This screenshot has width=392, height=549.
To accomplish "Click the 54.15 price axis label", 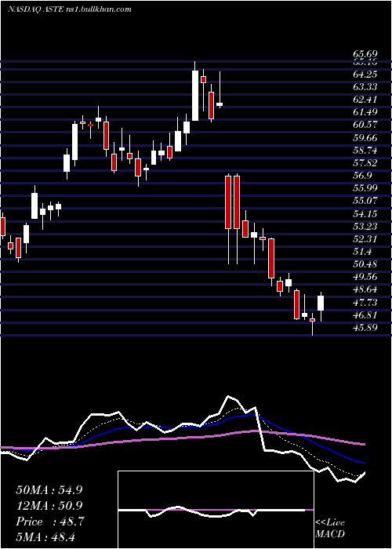I will (365, 213).
